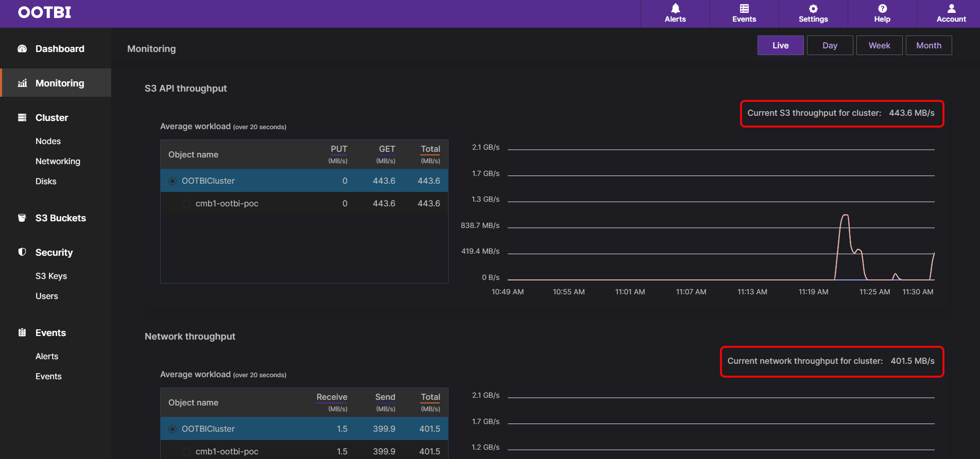Click the Security shield icon in sidebar

(x=22, y=252)
